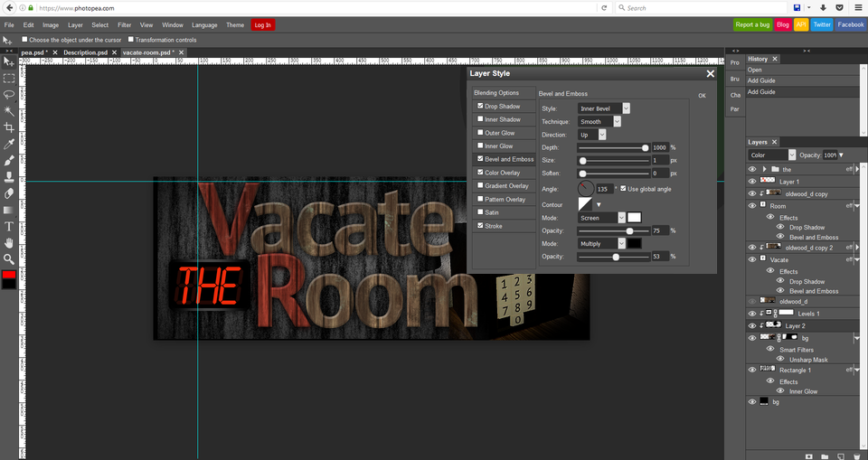The height and width of the screenshot is (460, 868).
Task: Enable the Inner Shadow checkbox
Action: click(481, 119)
